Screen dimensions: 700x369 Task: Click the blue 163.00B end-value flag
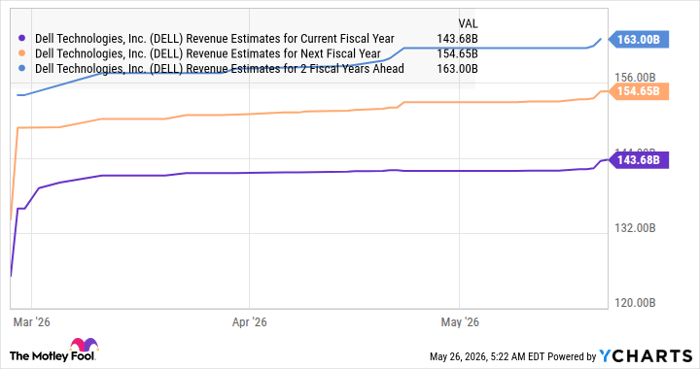pos(639,39)
